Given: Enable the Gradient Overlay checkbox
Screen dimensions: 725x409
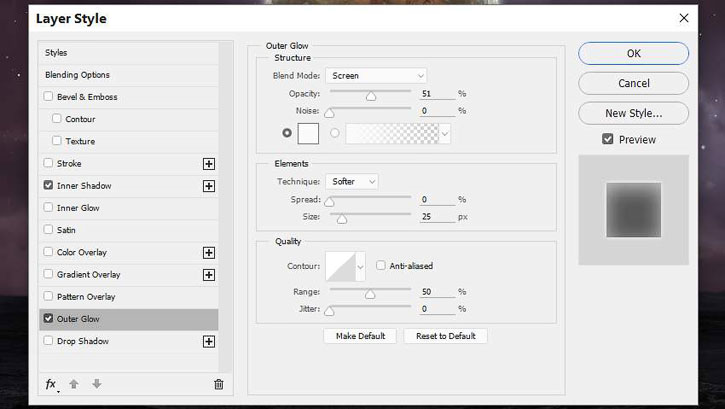Looking at the screenshot, I should point(48,274).
